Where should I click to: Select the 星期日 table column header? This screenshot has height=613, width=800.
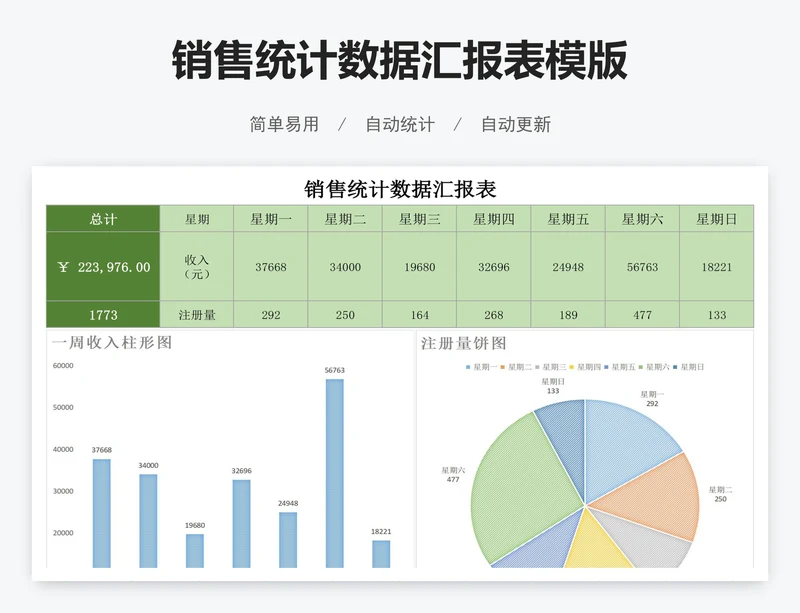pyautogui.click(x=717, y=218)
